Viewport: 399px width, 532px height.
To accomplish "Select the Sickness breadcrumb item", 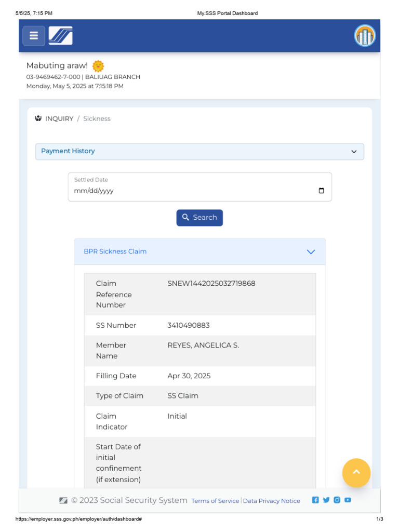I will coord(97,119).
